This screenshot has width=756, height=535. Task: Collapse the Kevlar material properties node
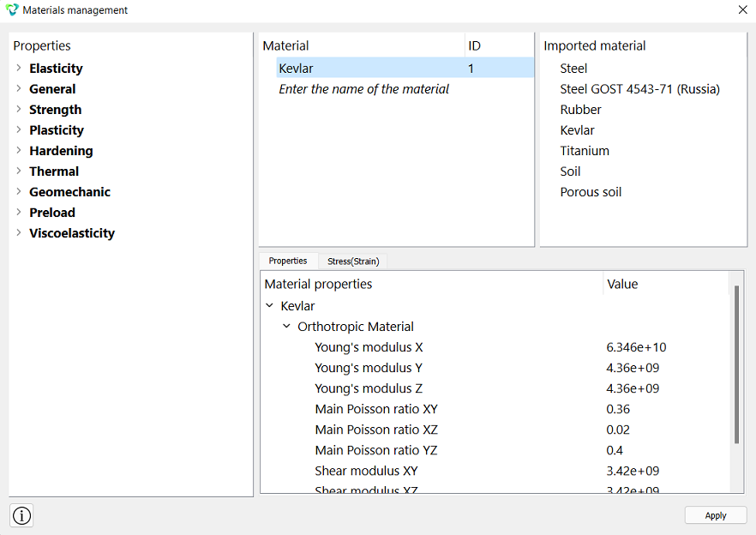pyautogui.click(x=270, y=306)
